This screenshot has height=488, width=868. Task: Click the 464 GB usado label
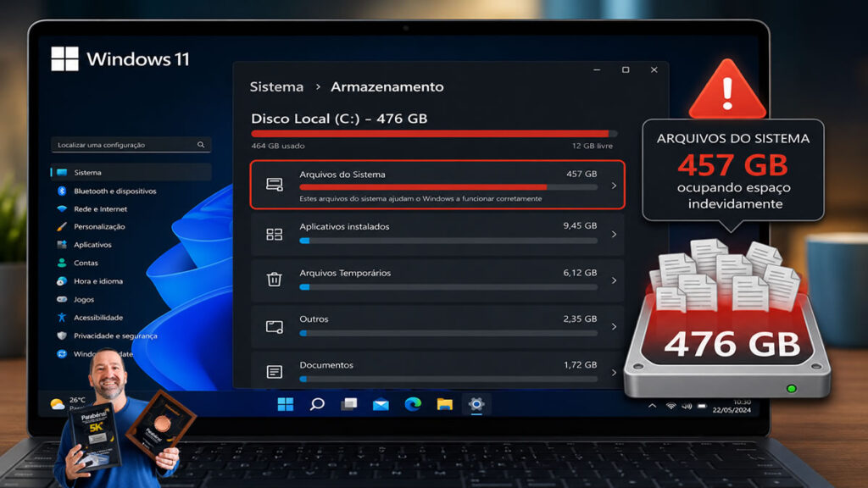coord(278,146)
